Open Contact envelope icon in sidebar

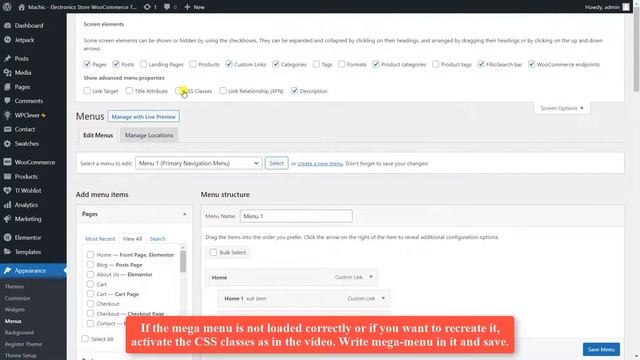pos(7,129)
